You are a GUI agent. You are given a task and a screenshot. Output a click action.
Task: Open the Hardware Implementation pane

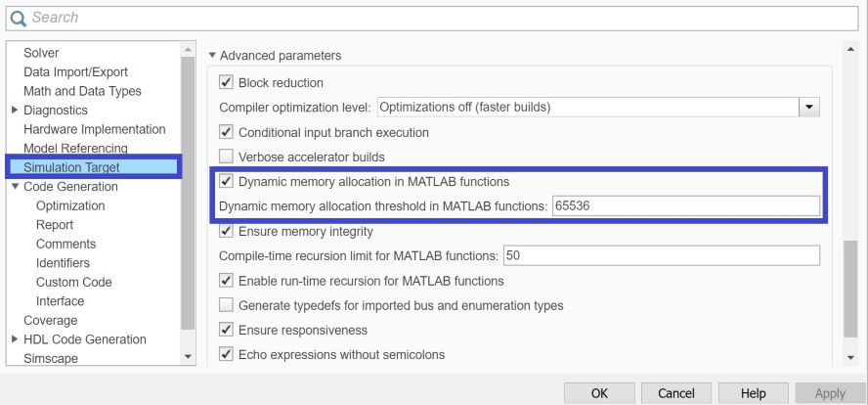pos(94,129)
